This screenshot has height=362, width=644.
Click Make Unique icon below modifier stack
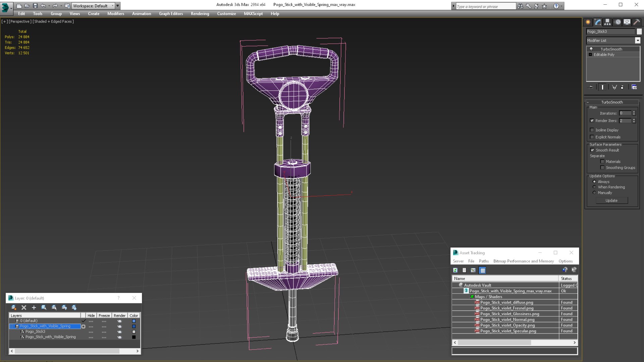pyautogui.click(x=614, y=87)
